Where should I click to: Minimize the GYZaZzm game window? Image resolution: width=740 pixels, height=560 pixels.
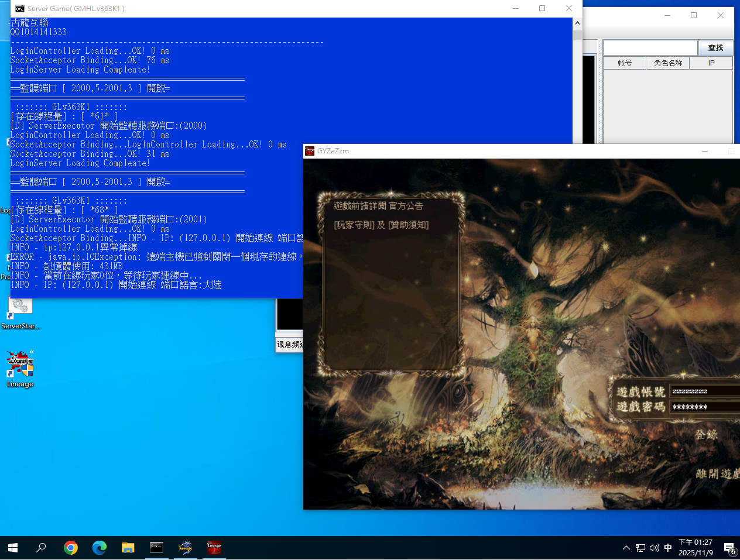705,151
